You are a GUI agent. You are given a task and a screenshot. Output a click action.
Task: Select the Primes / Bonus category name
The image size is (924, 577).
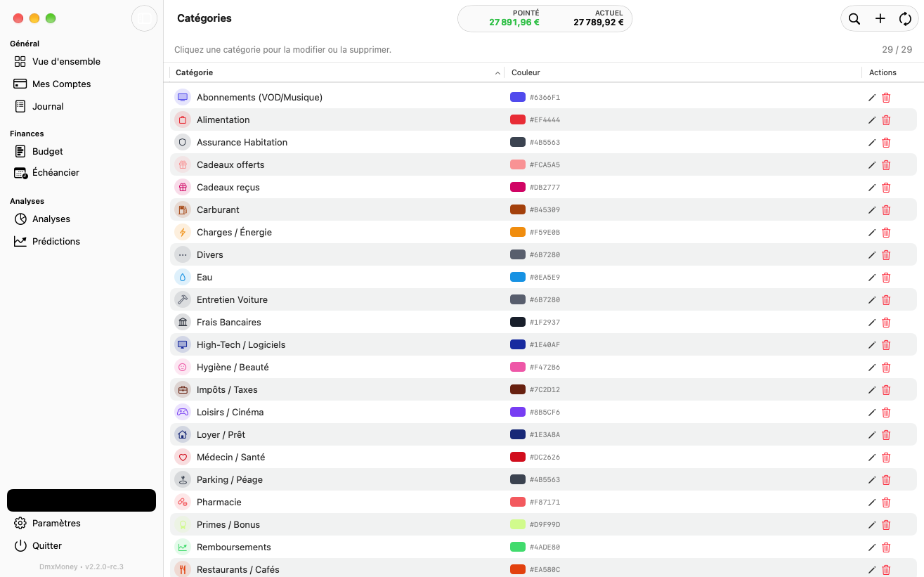coord(228,524)
